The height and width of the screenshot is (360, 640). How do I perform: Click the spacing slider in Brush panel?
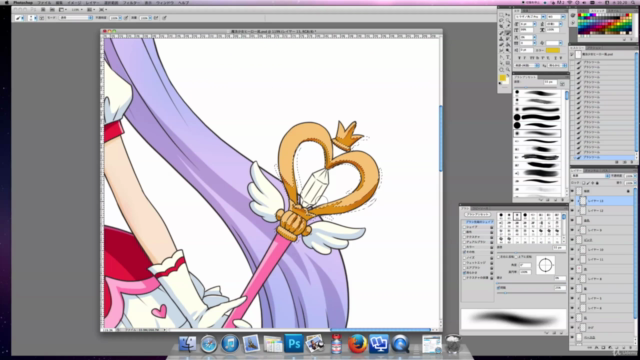point(532,293)
